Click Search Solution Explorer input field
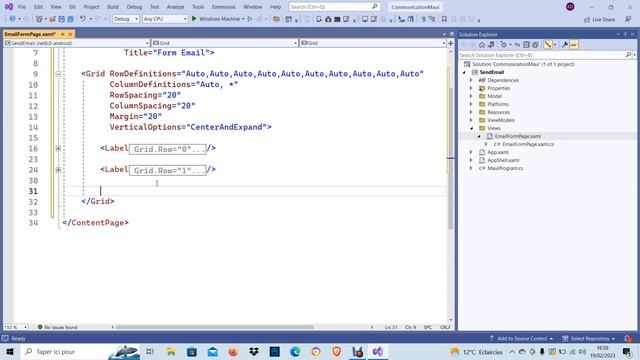Viewport: 640px width, 360px height. point(541,55)
